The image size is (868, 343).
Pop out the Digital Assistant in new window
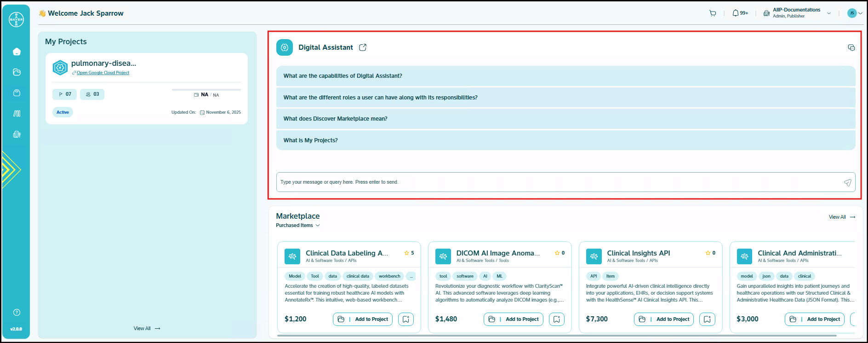tap(363, 47)
